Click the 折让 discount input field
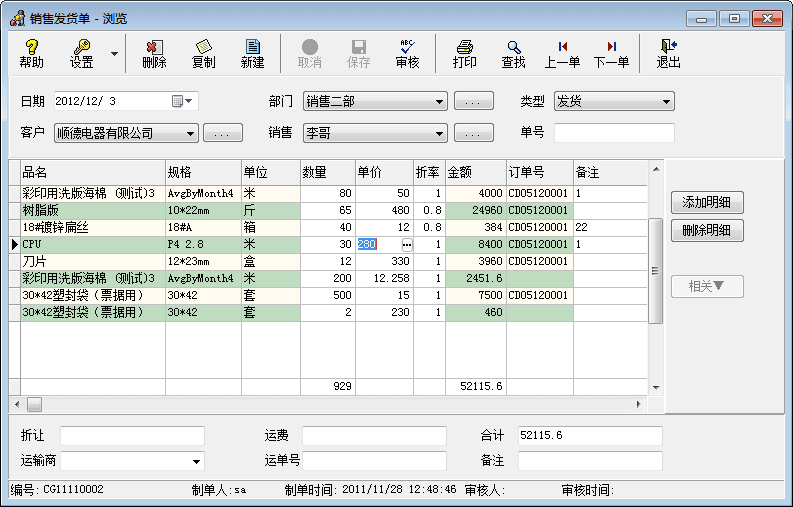This screenshot has width=793, height=507. tap(133, 436)
